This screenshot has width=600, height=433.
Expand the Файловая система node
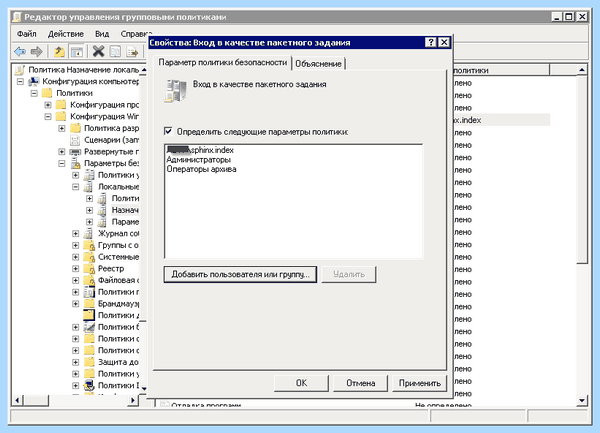pos(75,280)
